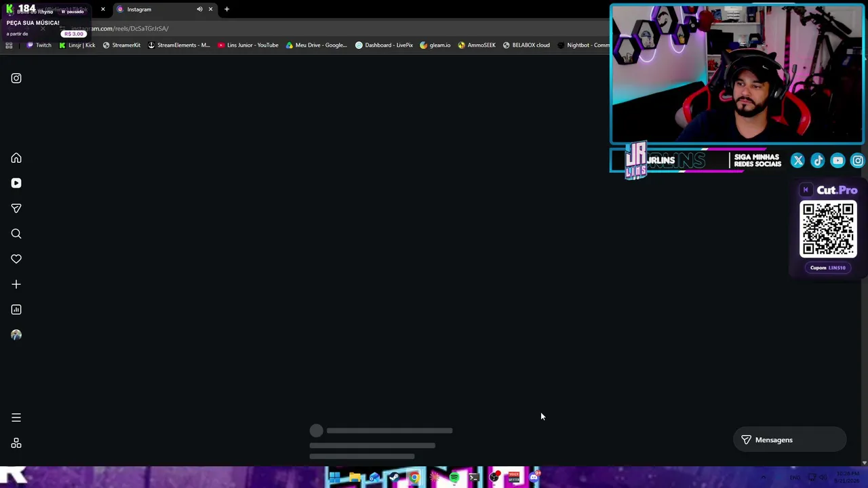Open Reels from the Instagram sidebar
Screen dimensions: 868x488
(x=16, y=183)
